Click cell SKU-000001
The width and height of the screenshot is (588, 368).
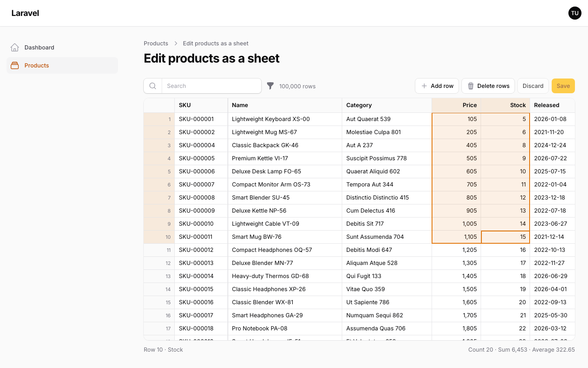pos(201,119)
